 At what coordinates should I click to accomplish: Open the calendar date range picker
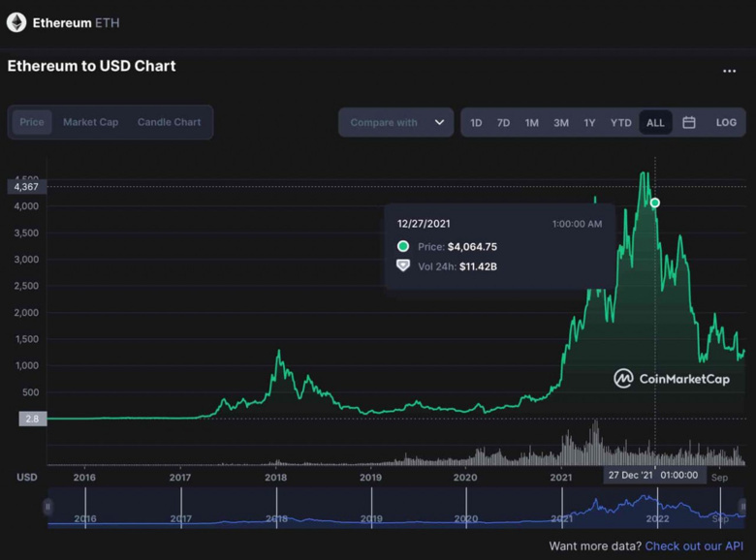click(x=689, y=122)
